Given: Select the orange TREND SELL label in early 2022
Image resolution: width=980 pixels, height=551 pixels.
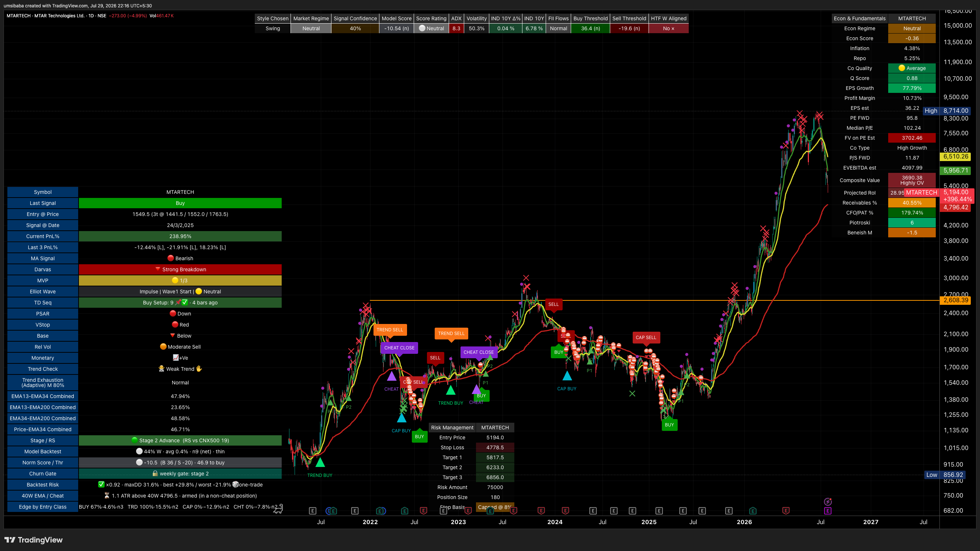Looking at the screenshot, I should tap(390, 330).
